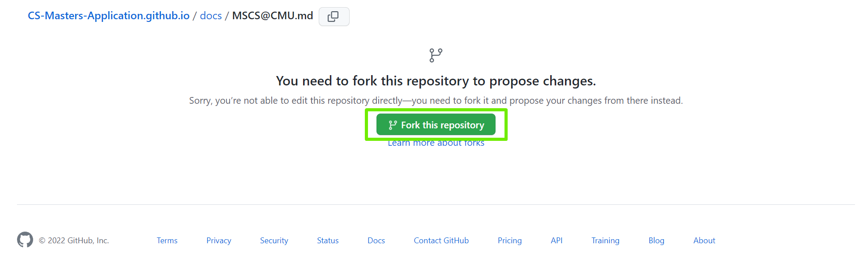Visit the Blog footer link

656,241
